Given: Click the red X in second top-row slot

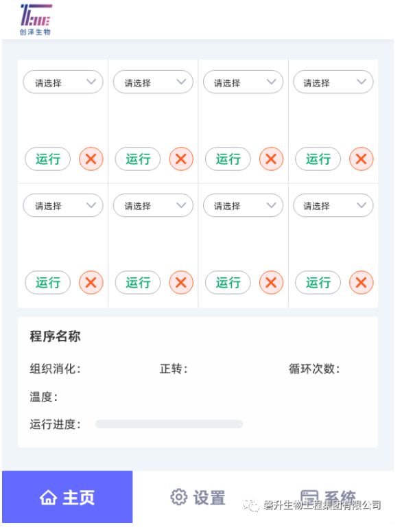Looking at the screenshot, I should pos(181,159).
